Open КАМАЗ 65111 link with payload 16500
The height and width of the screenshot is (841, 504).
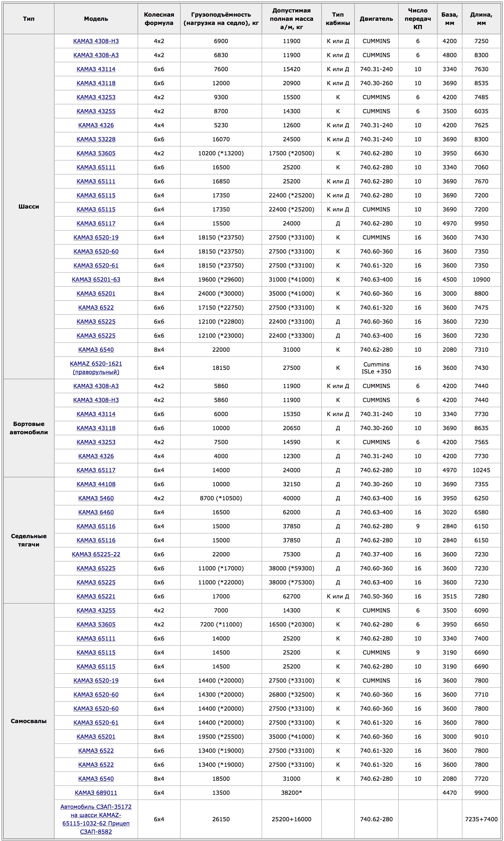click(x=96, y=167)
